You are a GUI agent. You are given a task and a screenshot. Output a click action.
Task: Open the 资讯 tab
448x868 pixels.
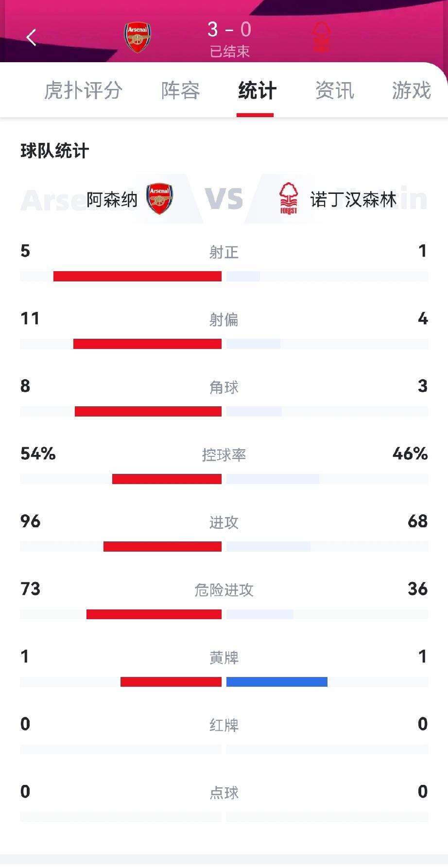pyautogui.click(x=334, y=90)
